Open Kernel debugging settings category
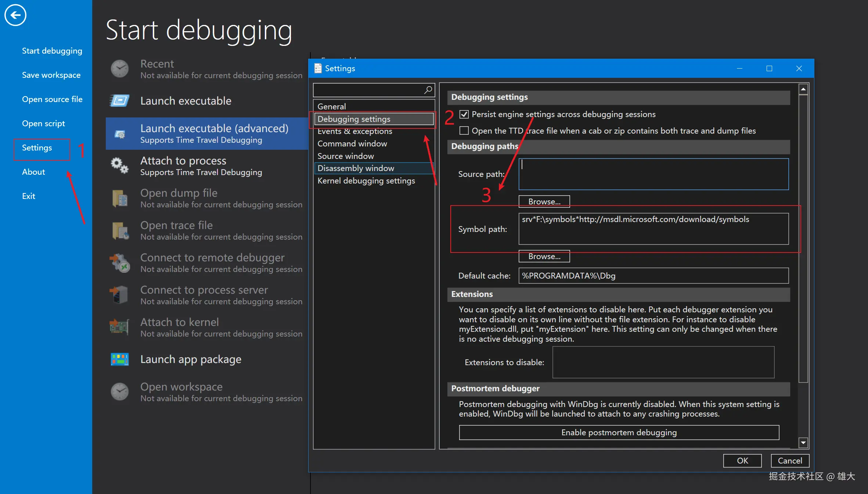The height and width of the screenshot is (494, 868). point(366,181)
